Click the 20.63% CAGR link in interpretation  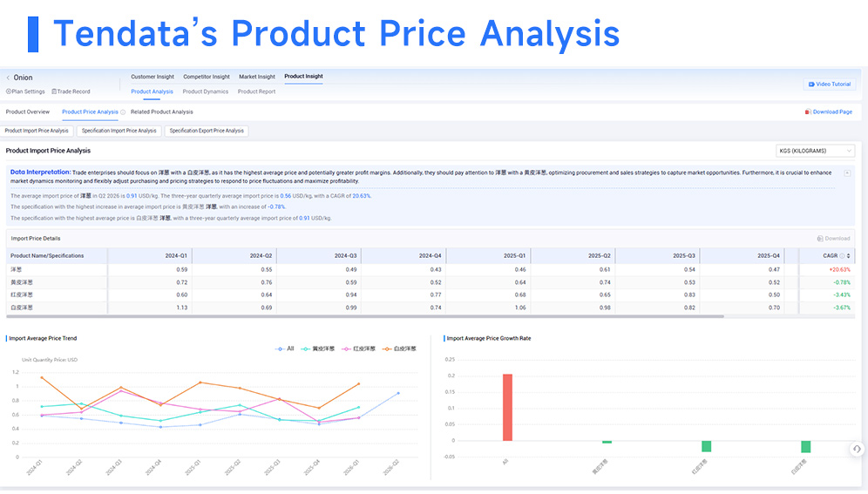point(362,196)
